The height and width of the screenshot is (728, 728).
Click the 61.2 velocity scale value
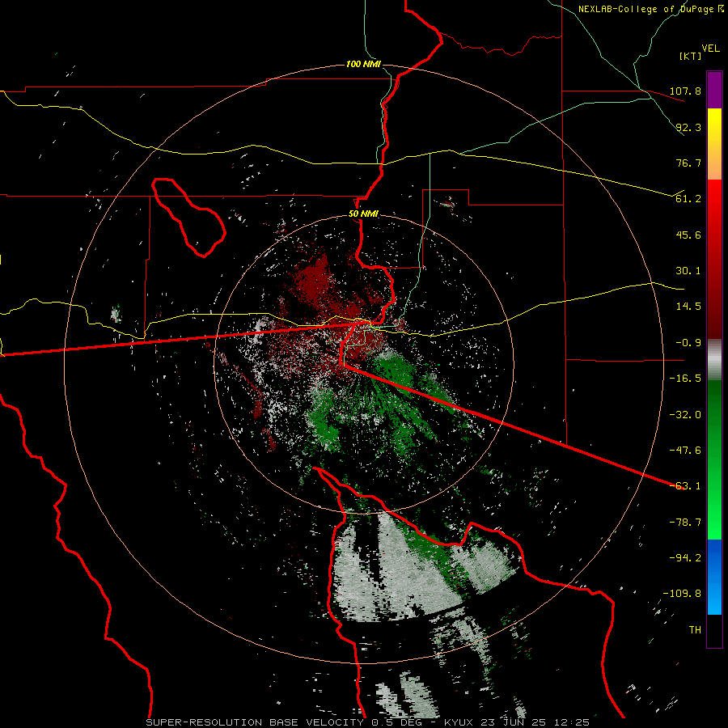(x=688, y=199)
